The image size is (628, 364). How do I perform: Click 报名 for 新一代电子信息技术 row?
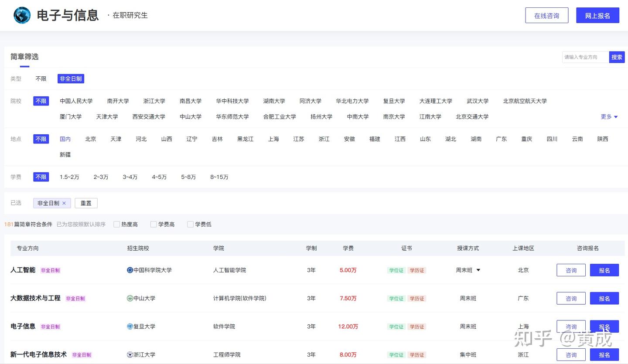[604, 355]
